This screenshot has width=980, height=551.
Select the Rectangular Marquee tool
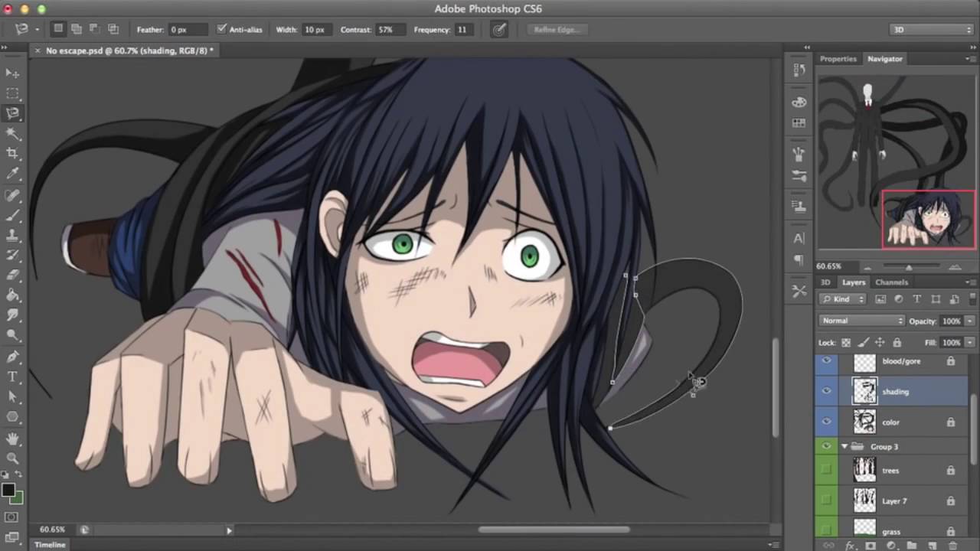coord(13,93)
